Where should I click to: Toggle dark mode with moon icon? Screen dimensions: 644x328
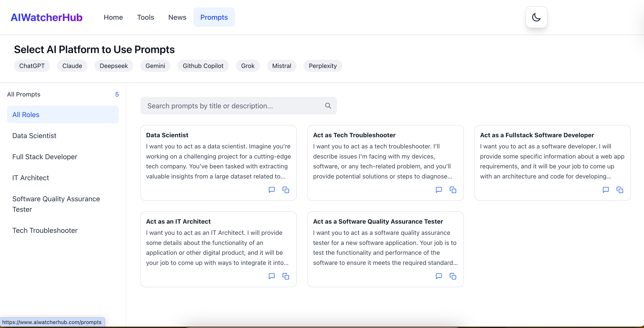[536, 17]
